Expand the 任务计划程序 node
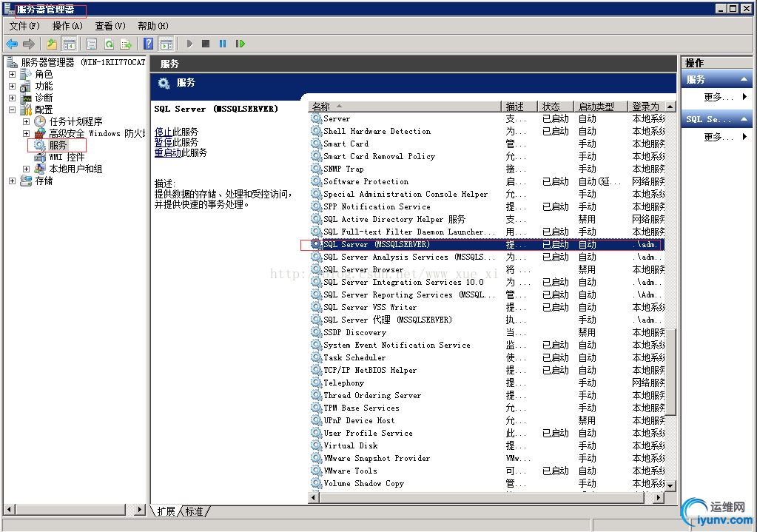Screen dimensions: 757x532 [26, 121]
